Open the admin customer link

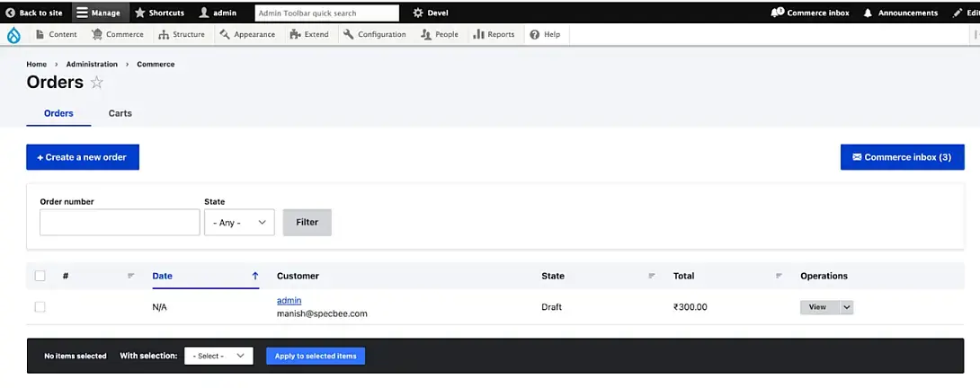[289, 301]
